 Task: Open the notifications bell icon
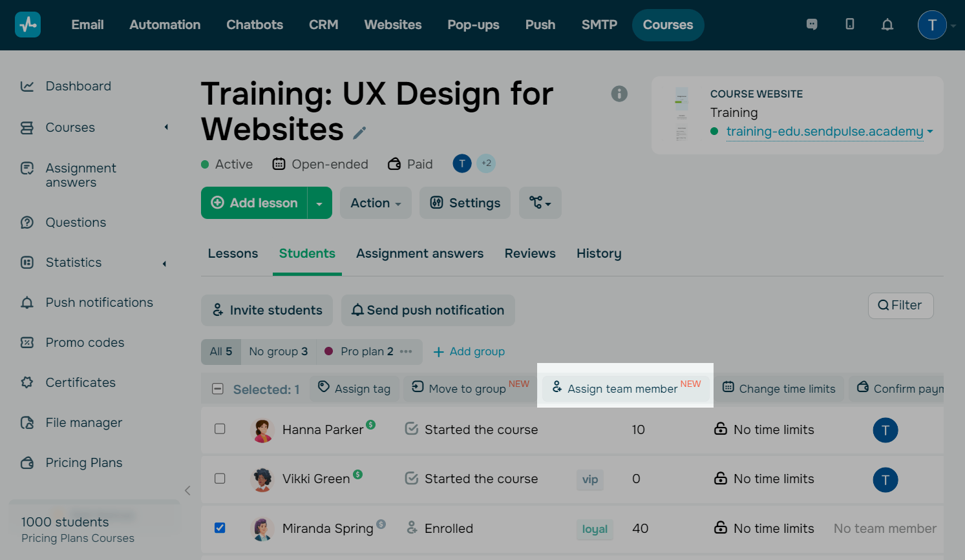pos(887,25)
